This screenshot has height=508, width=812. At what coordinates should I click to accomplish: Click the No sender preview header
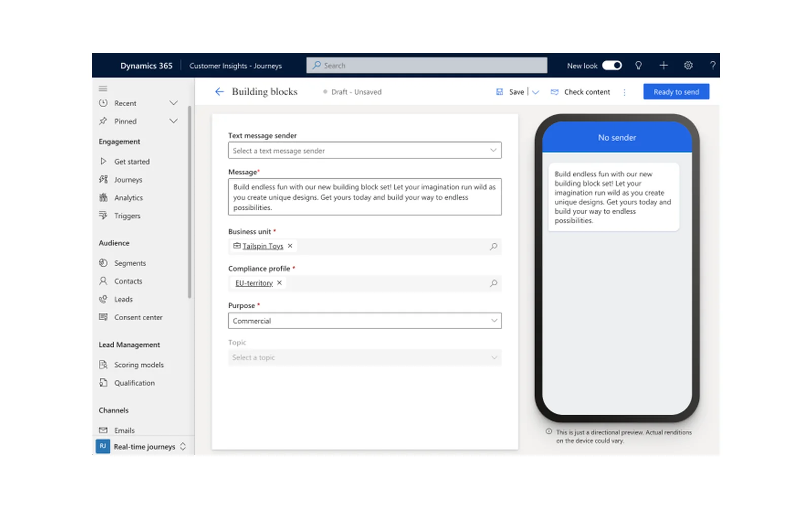coord(617,138)
